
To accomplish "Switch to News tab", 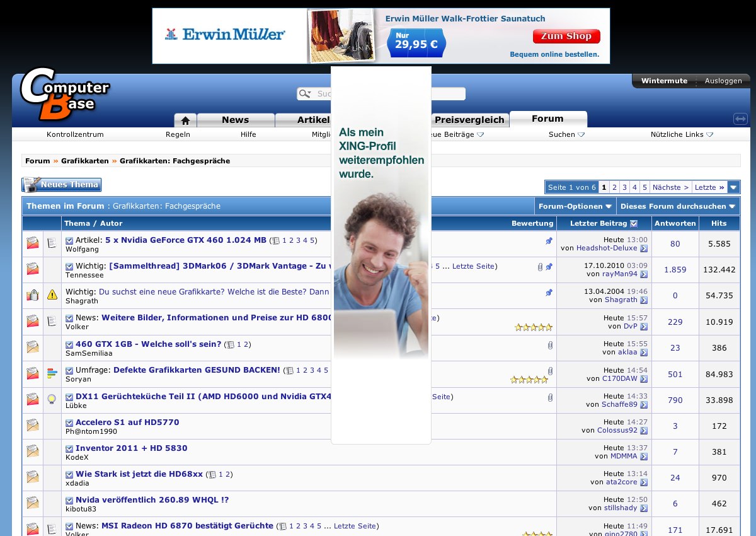I will click(x=235, y=120).
